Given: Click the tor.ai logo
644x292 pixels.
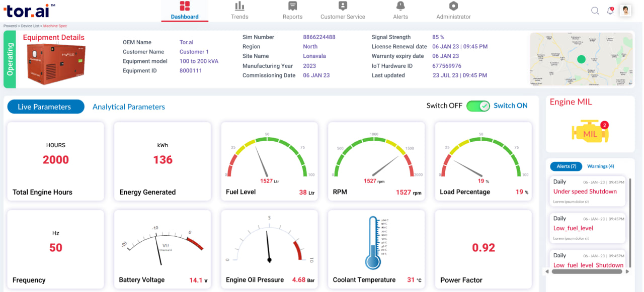Looking at the screenshot, I should (x=29, y=10).
